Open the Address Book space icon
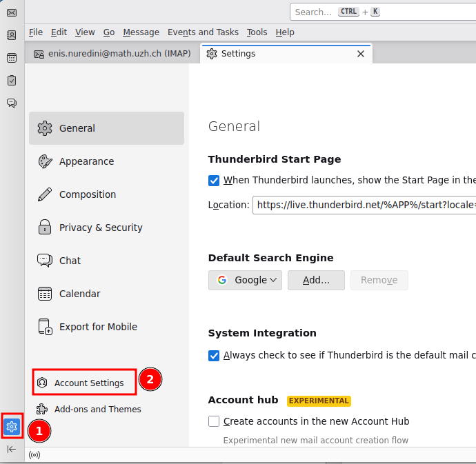The height and width of the screenshot is (464, 476). pos(12,35)
